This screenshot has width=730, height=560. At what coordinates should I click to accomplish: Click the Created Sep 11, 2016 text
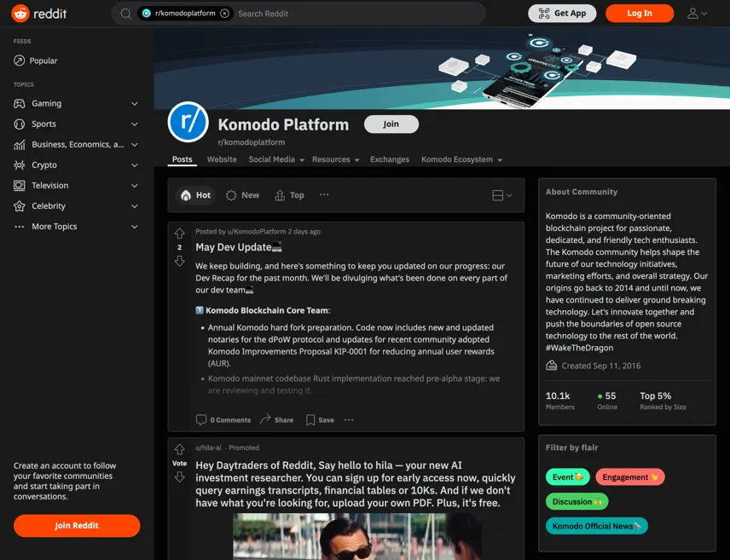click(600, 366)
